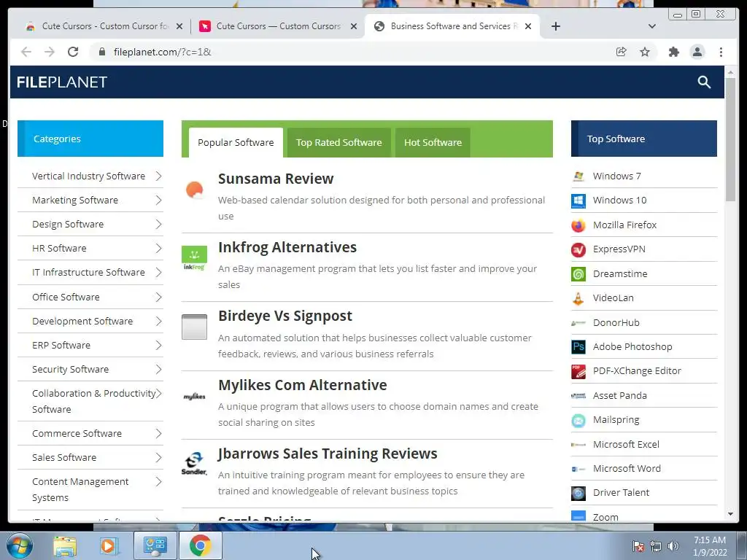
Task: Open the Inkfrog Alternatives link
Action: (287, 247)
